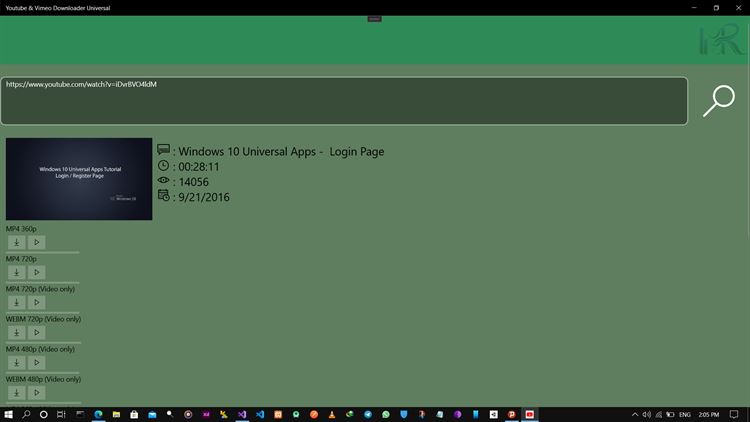The image size is (750, 422).
Task: Download the MP4 360p format
Action: [17, 242]
